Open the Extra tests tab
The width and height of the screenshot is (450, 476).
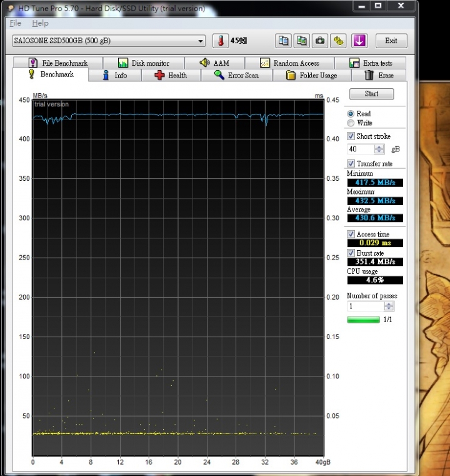[x=370, y=63]
